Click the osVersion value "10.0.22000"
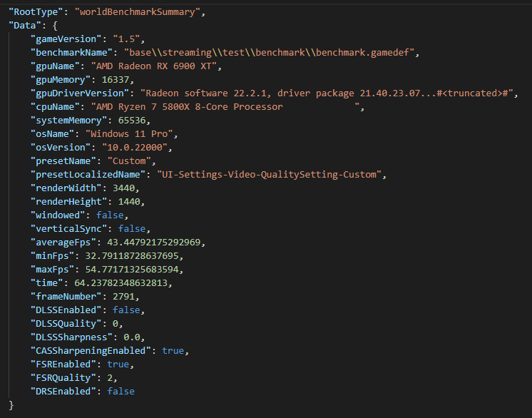This screenshot has width=532, height=418. (x=134, y=148)
